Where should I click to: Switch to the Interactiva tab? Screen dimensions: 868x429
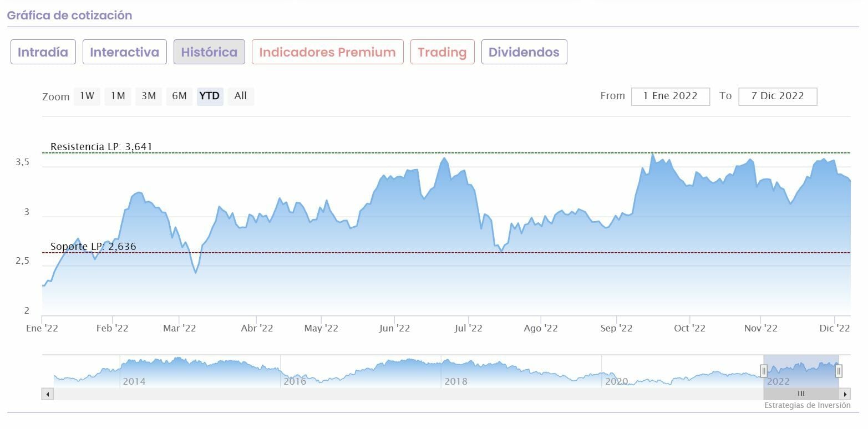click(125, 52)
